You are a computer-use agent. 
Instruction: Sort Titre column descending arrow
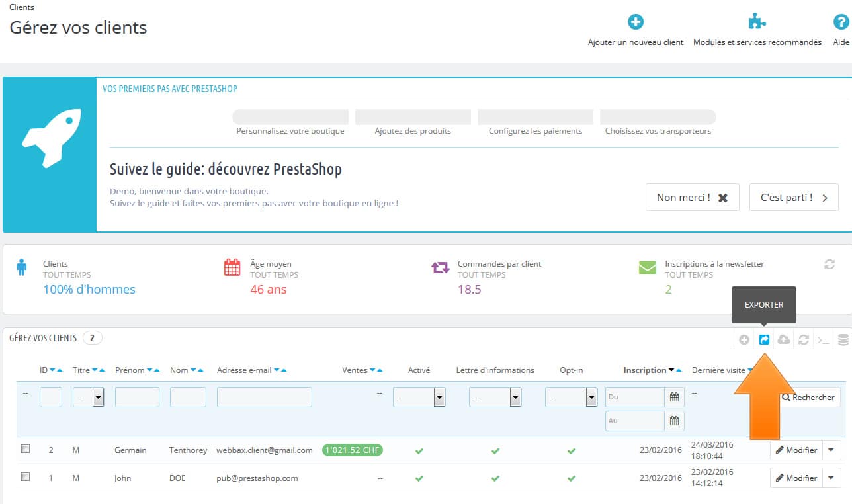tap(95, 370)
